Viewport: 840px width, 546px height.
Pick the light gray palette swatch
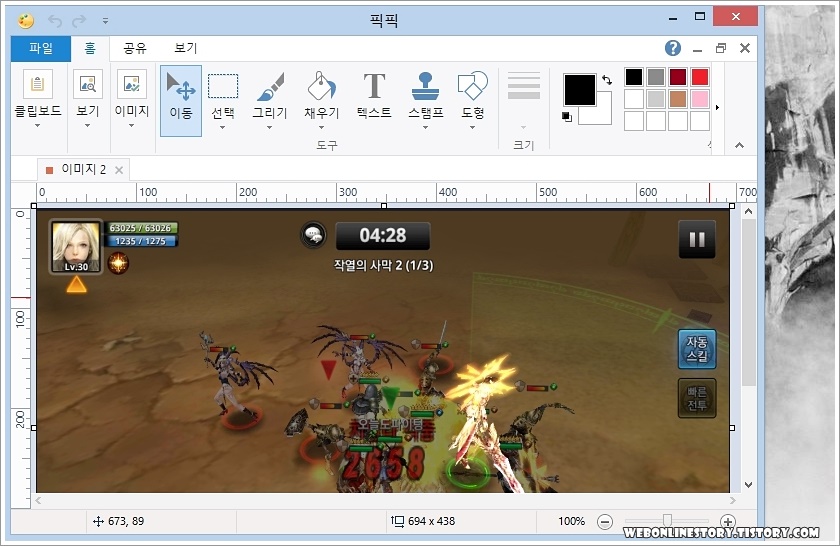pos(656,99)
